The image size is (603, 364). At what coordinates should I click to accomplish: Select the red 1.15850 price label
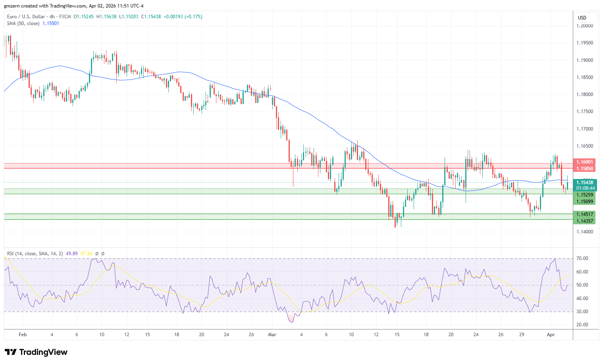[585, 169]
